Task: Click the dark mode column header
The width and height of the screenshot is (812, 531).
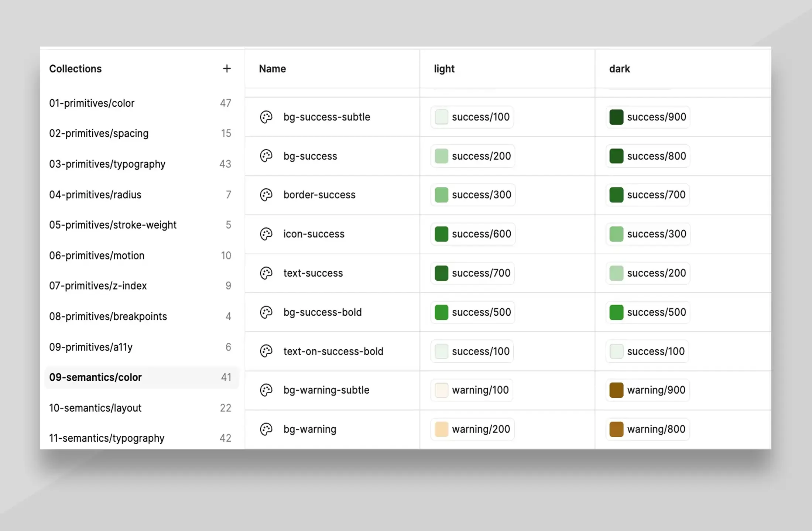Action: (x=620, y=69)
